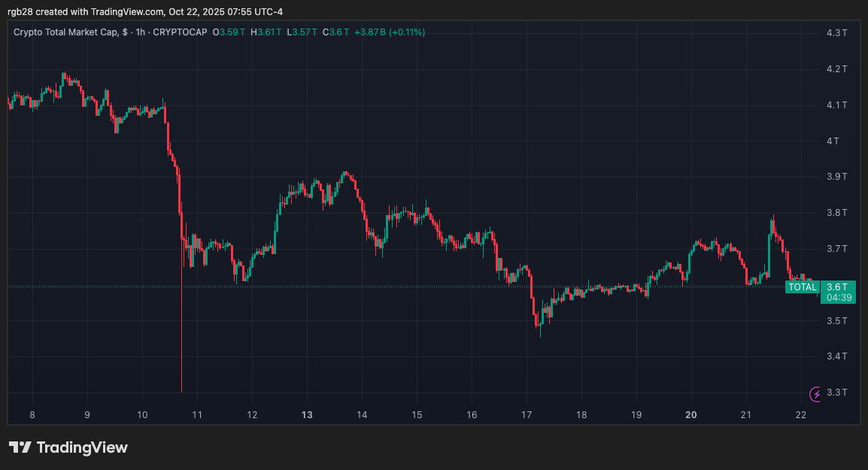Select the open value O3.59 T
Screen dimensions: 868x470
(229, 32)
